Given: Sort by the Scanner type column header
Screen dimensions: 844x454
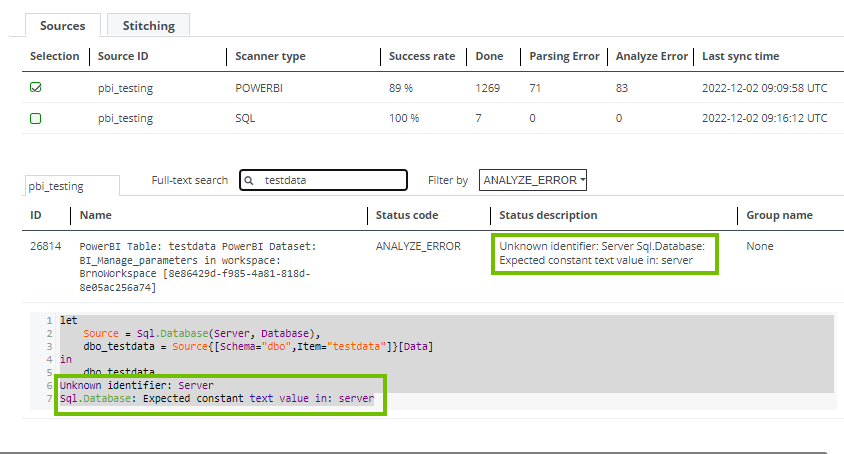Looking at the screenshot, I should [270, 56].
